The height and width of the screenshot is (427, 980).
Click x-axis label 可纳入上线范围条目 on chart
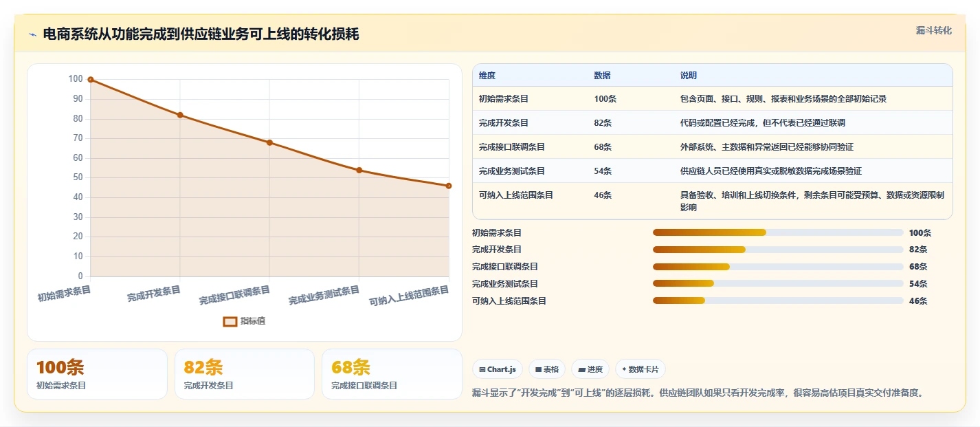tap(410, 296)
